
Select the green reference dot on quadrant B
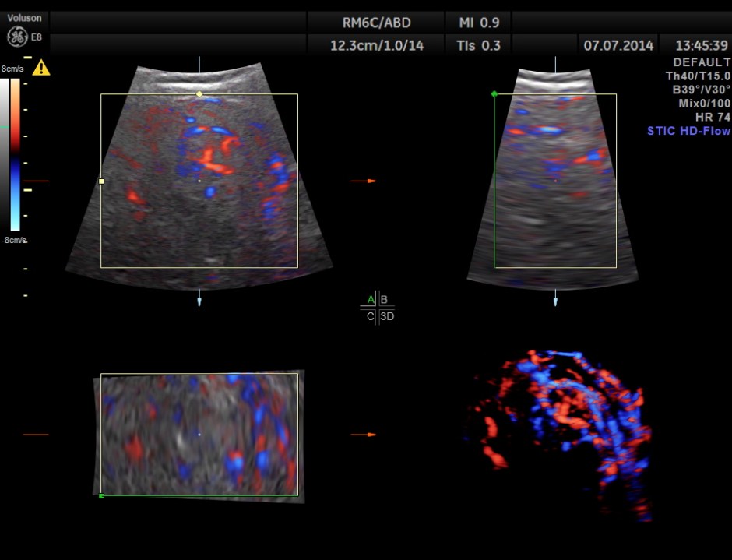click(x=494, y=92)
